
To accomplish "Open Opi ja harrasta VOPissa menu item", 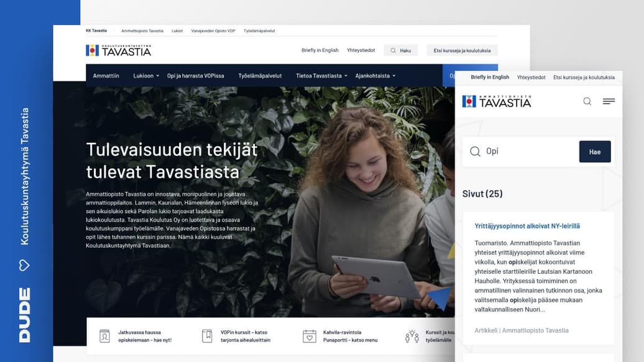I will click(x=195, y=76).
